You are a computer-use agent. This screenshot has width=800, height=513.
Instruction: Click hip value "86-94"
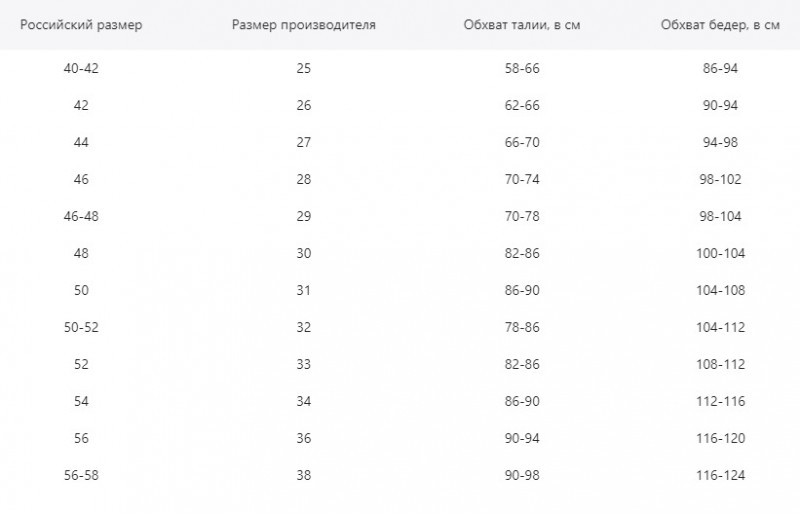pos(720,69)
